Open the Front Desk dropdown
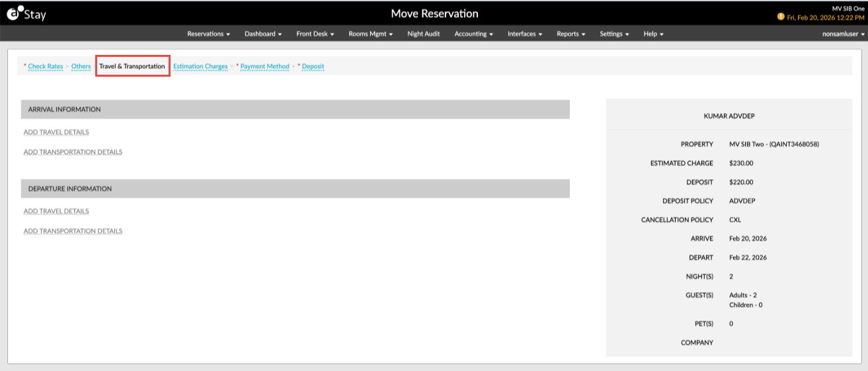Image resolution: width=868 pixels, height=371 pixels. point(315,34)
